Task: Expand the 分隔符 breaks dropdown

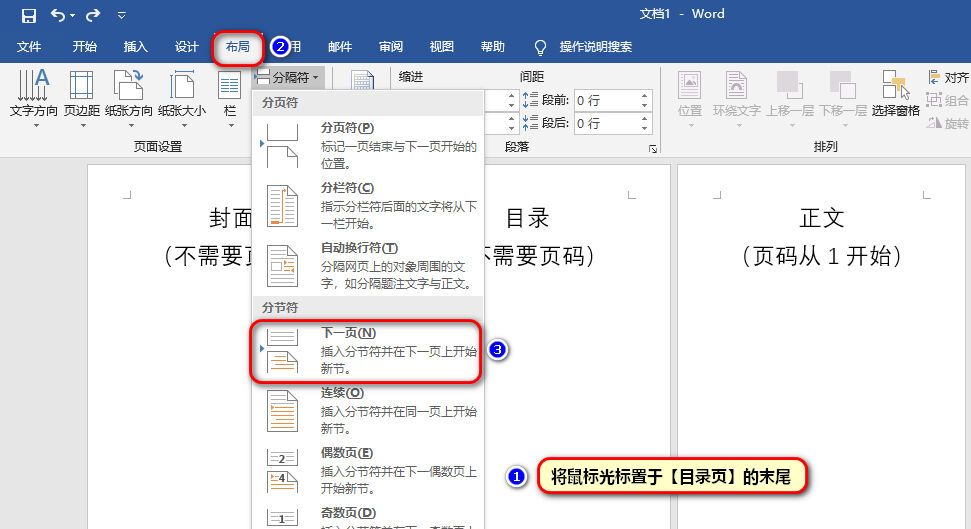Action: (x=287, y=77)
